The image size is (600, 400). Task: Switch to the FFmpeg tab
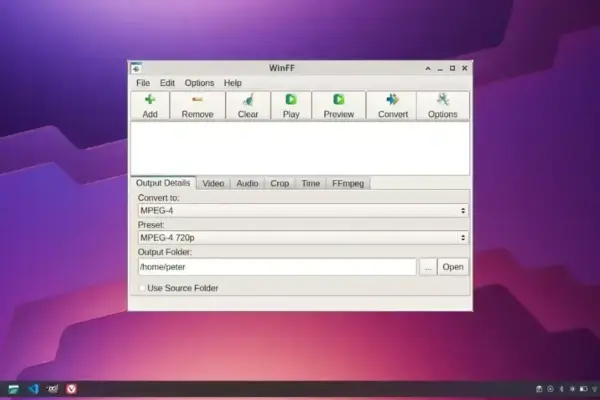point(348,183)
